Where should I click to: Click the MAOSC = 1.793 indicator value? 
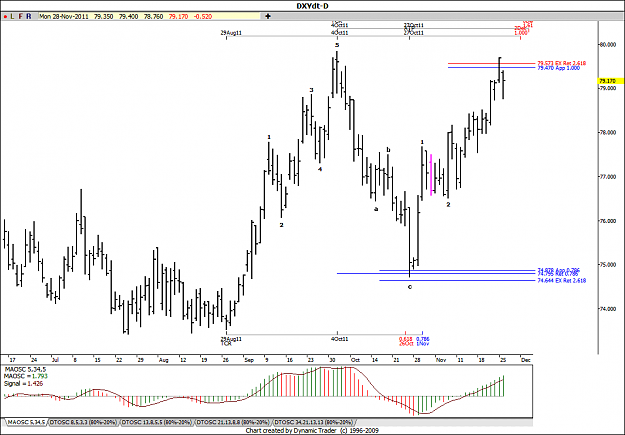[x=26, y=376]
